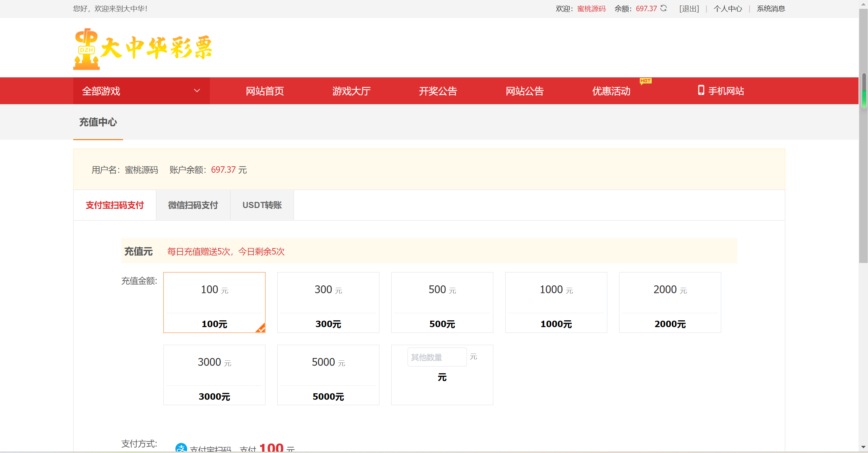Open 个人中心 link
Image resolution: width=868 pixels, height=453 pixels.
(728, 8)
